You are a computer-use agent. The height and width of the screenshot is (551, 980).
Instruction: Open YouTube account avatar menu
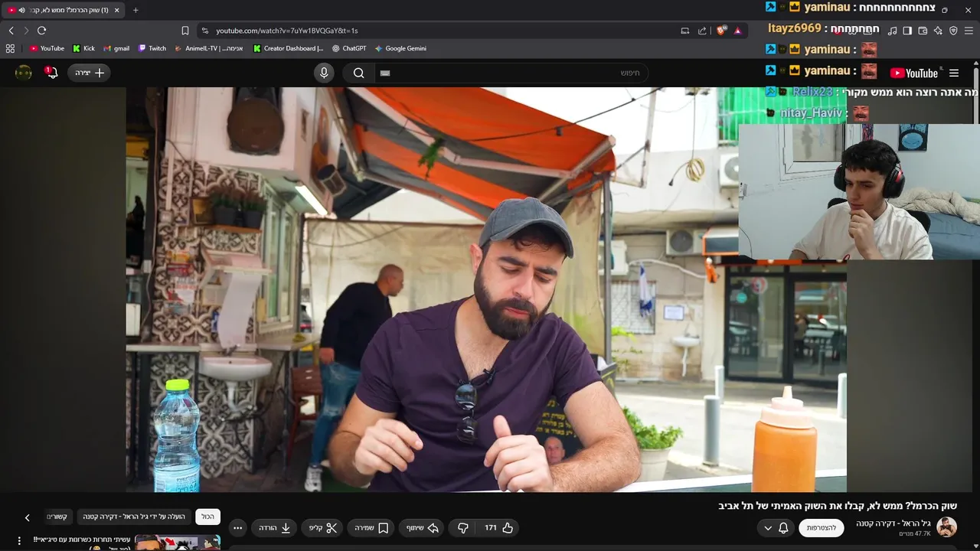pos(24,73)
